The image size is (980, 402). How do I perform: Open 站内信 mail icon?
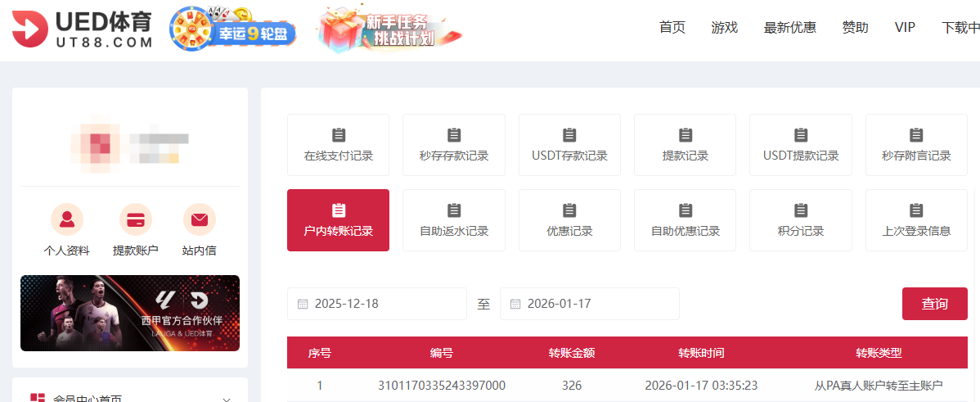[199, 219]
